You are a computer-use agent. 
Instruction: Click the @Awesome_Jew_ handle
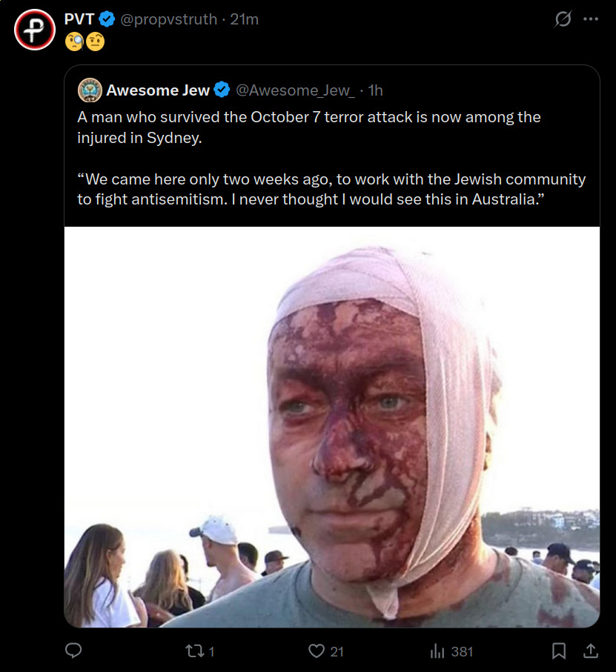(x=294, y=90)
